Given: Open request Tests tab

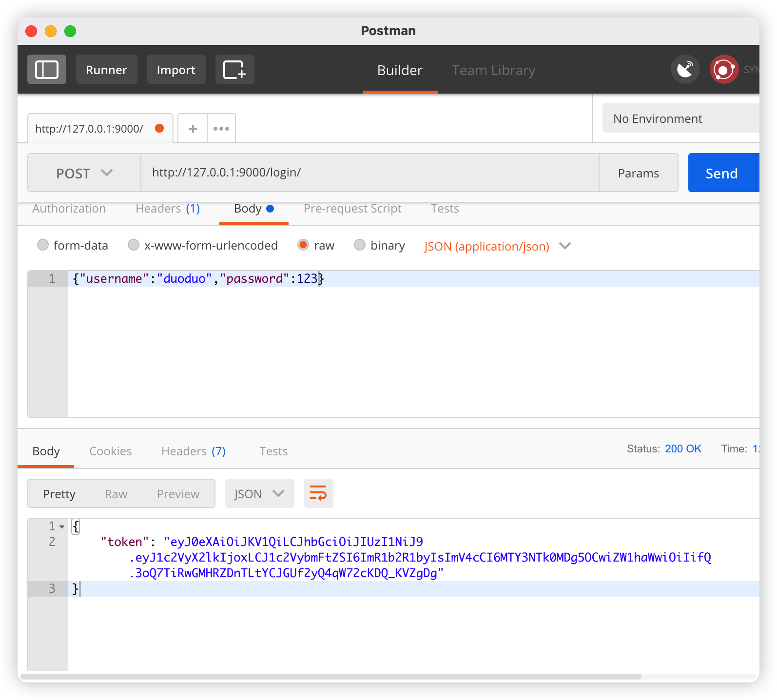Looking at the screenshot, I should click(445, 209).
